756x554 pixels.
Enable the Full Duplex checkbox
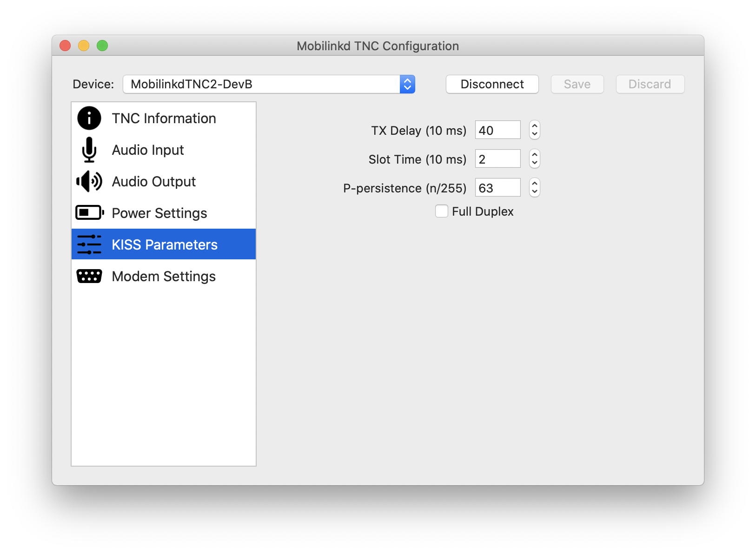pos(442,211)
